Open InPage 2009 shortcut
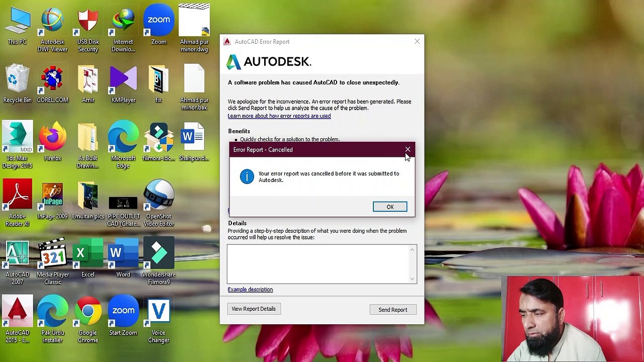The image size is (644, 362). click(52, 200)
